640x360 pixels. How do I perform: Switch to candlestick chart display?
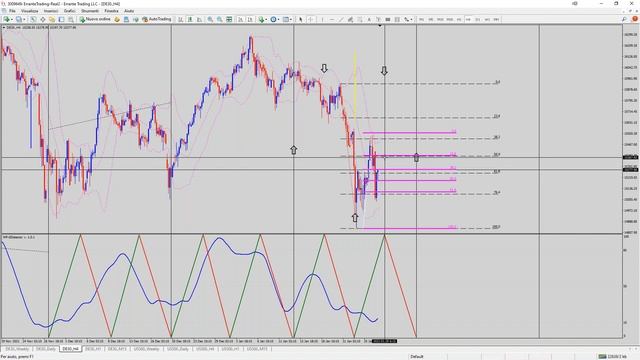tap(190, 19)
